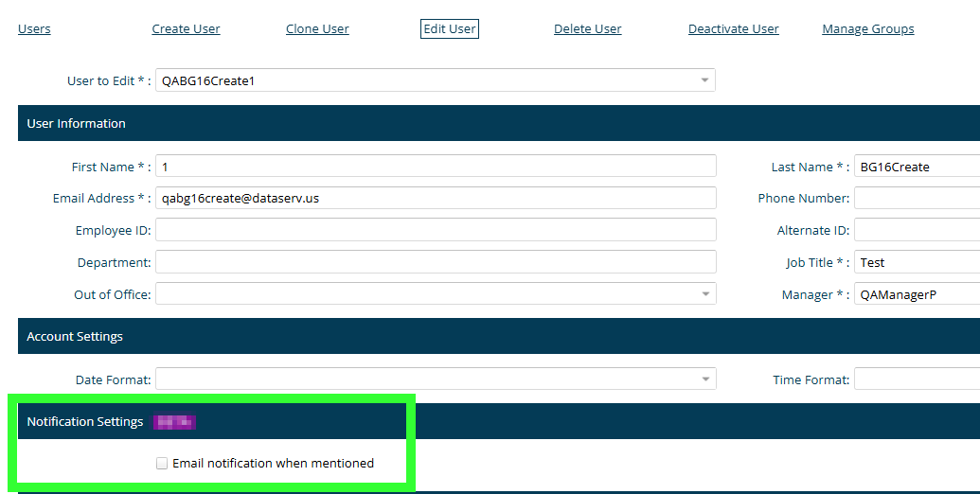Click into the First Name field

[436, 167]
